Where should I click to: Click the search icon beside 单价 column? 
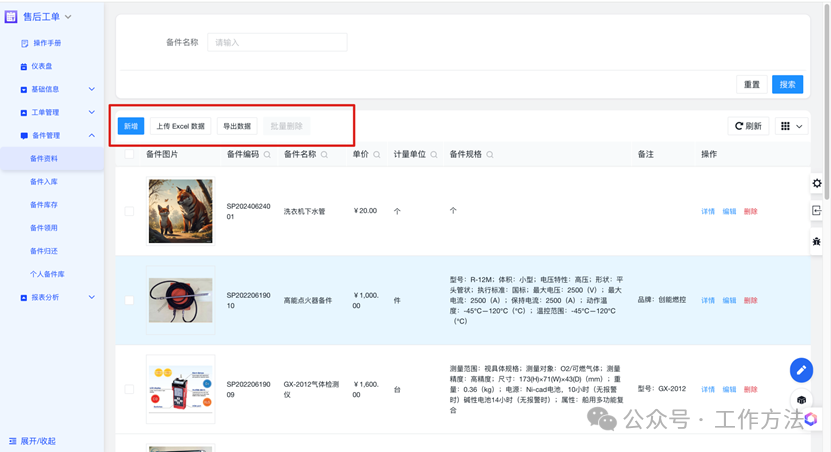click(x=376, y=155)
